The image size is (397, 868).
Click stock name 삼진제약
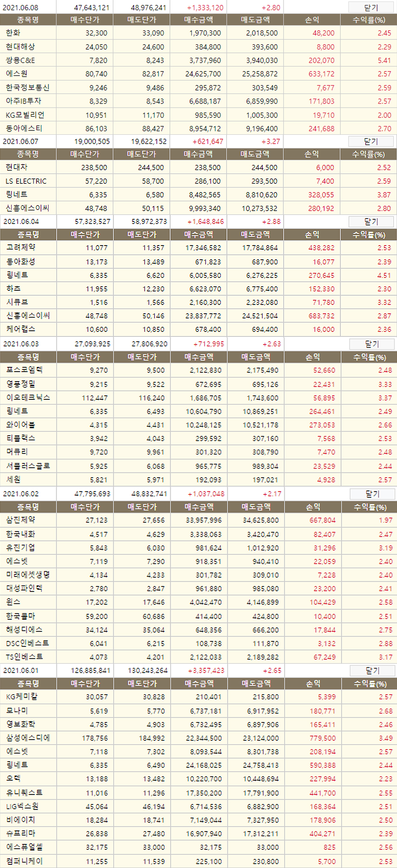point(21,520)
